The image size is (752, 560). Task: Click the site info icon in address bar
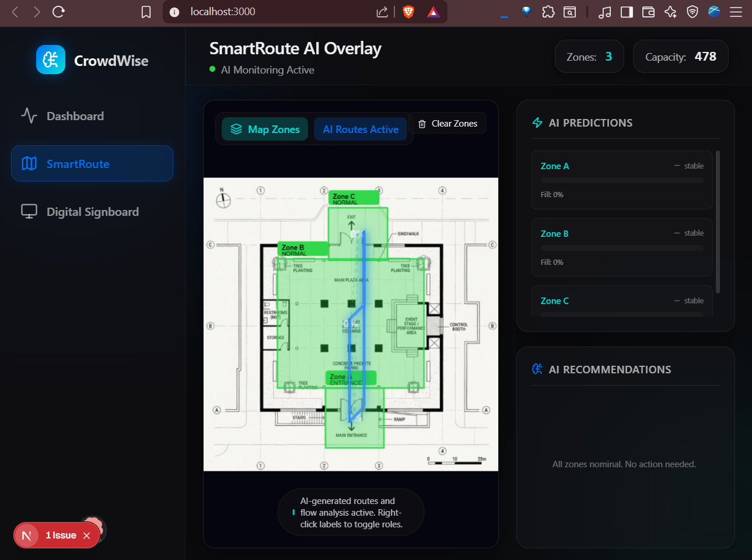[x=174, y=12]
